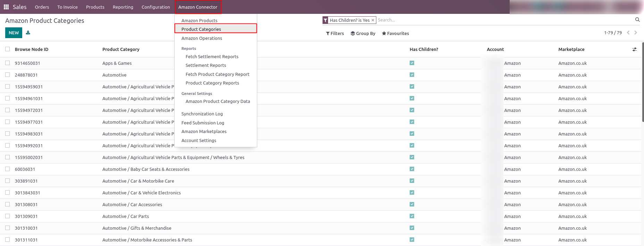This screenshot has height=246, width=644.
Task: Sort by Product Category column header
Action: (121, 49)
